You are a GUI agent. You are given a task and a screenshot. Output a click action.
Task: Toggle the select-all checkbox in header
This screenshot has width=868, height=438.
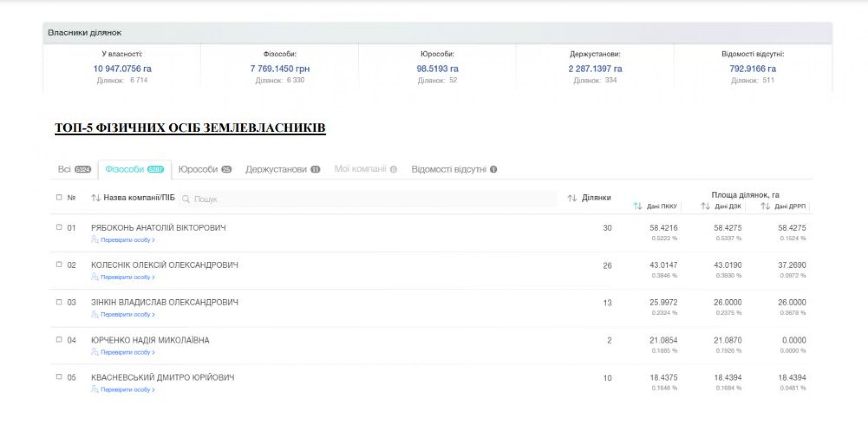pos(59,198)
